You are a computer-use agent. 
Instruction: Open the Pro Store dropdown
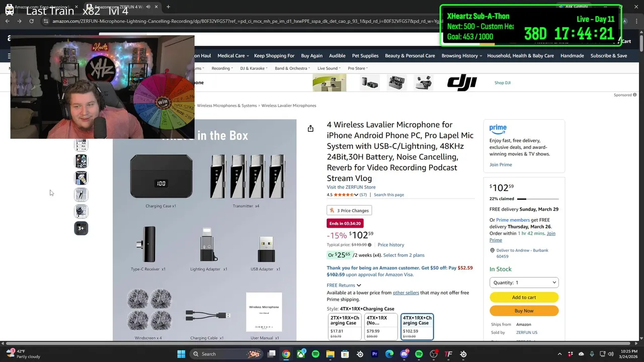click(x=358, y=68)
